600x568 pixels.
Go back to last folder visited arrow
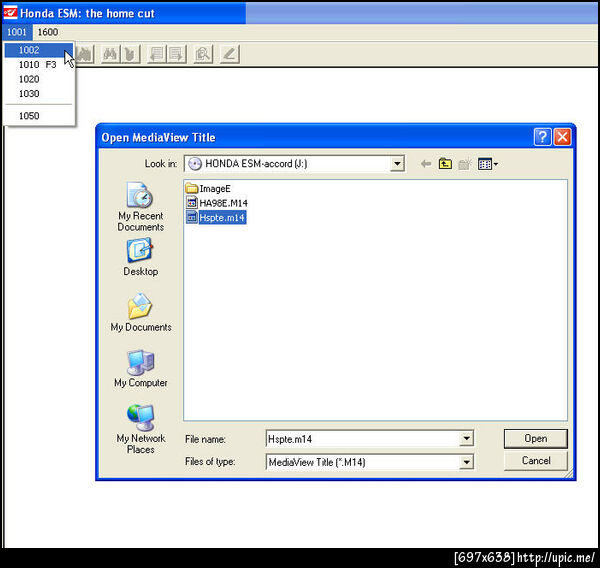(426, 164)
